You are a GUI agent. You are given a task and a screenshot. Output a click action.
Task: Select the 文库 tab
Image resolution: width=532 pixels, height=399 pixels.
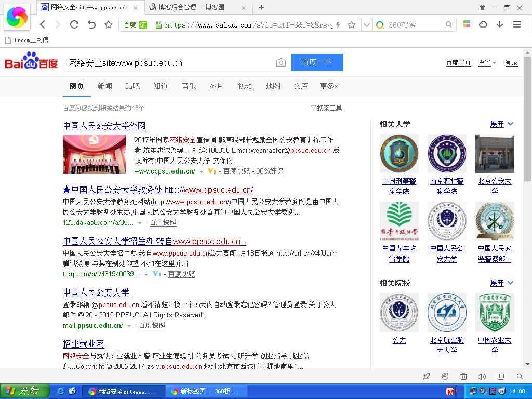point(301,86)
